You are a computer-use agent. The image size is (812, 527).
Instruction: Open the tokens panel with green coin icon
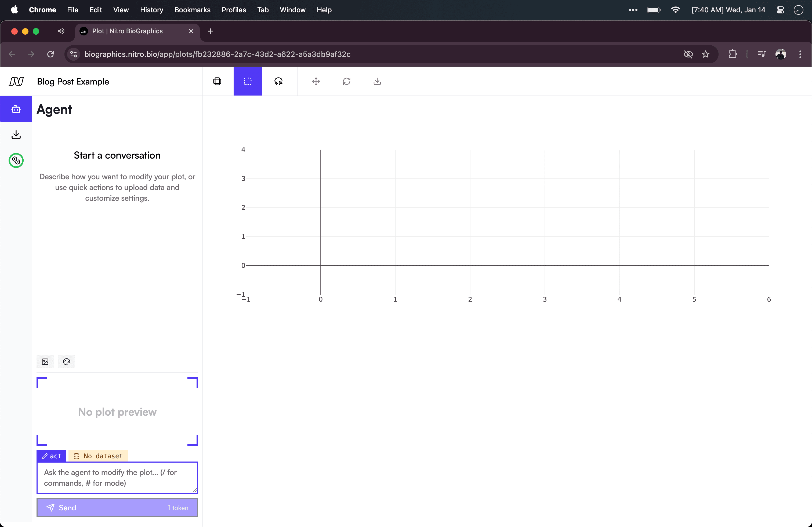16,160
